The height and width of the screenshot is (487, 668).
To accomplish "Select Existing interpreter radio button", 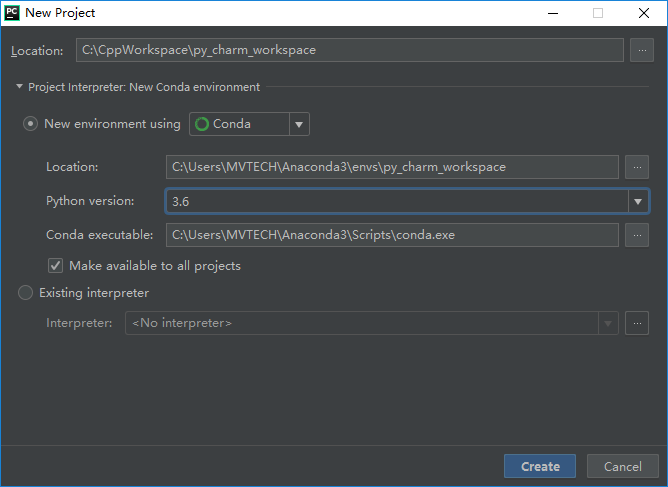I will tap(25, 293).
